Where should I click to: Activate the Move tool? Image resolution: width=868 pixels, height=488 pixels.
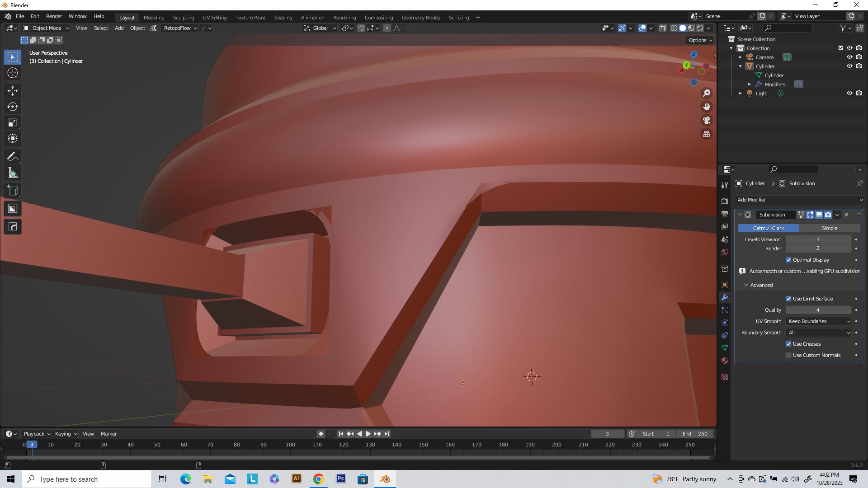click(x=13, y=91)
